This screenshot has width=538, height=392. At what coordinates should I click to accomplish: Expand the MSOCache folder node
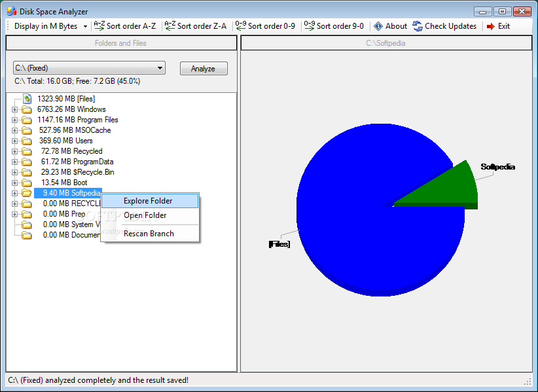click(x=14, y=131)
